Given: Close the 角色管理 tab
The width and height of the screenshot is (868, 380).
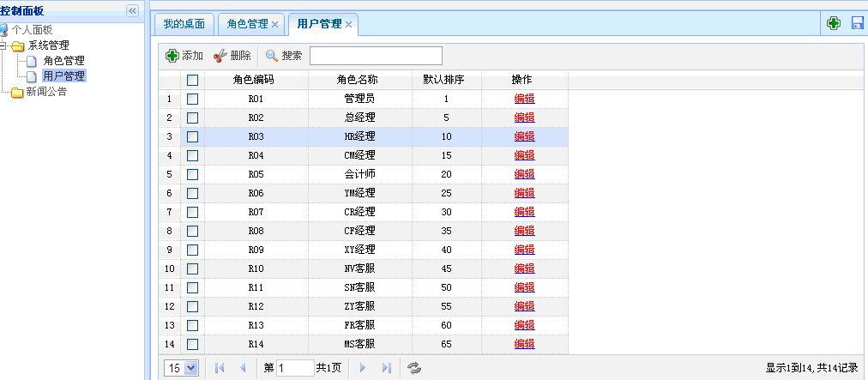Looking at the screenshot, I should pyautogui.click(x=274, y=24).
